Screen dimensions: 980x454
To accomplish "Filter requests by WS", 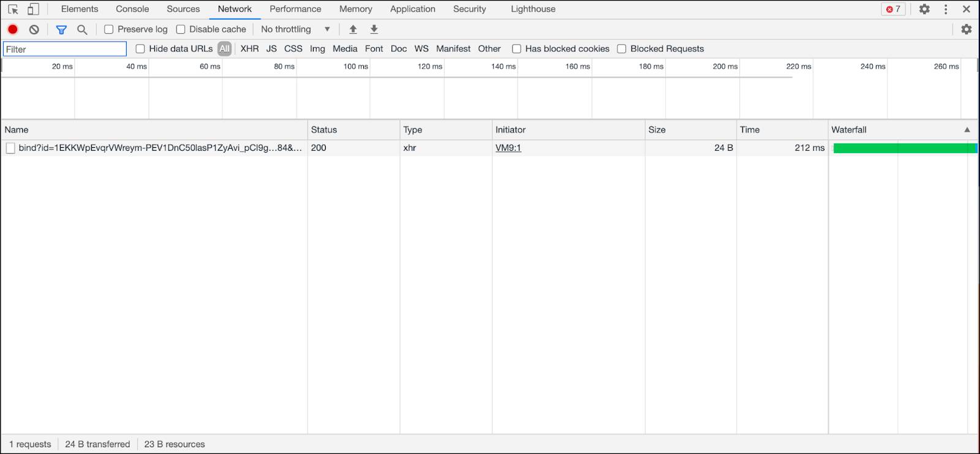I will click(421, 49).
